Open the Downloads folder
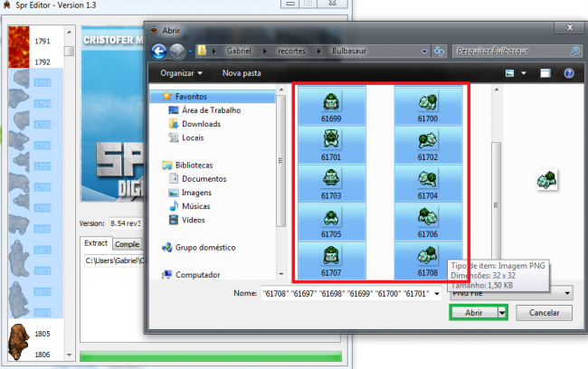 point(201,124)
